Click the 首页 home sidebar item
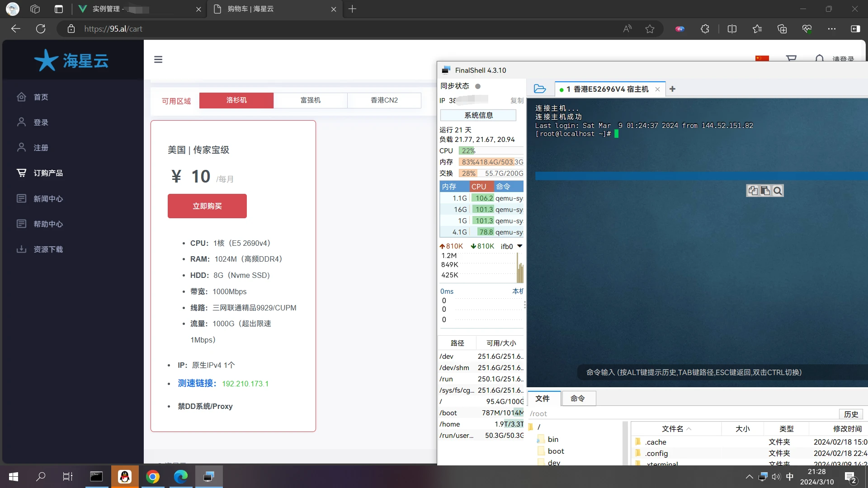868x488 pixels. point(41,97)
